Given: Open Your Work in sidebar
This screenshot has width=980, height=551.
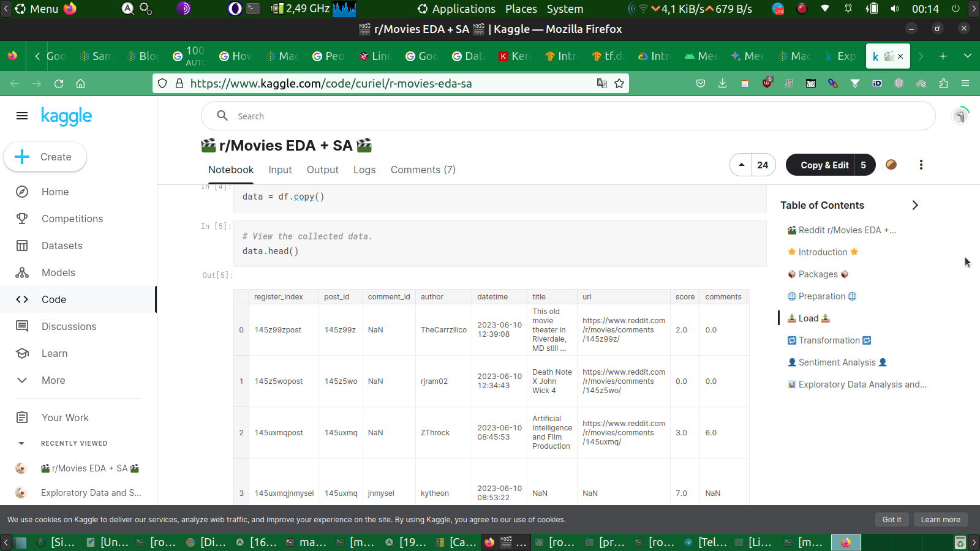Looking at the screenshot, I should [65, 418].
